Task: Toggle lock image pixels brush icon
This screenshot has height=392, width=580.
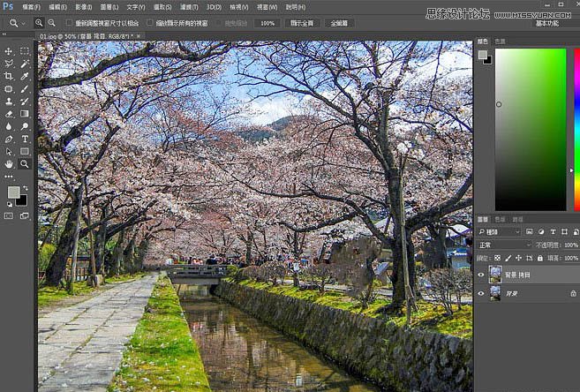Action: (508, 258)
